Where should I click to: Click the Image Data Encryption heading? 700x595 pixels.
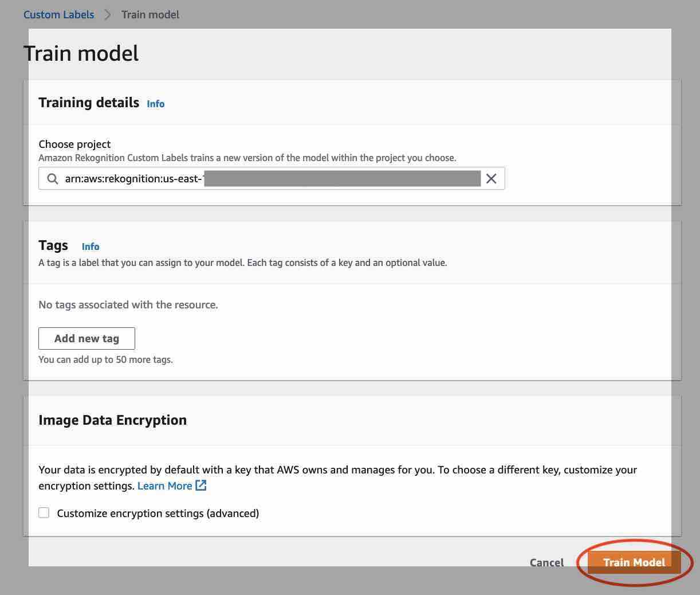[112, 420]
